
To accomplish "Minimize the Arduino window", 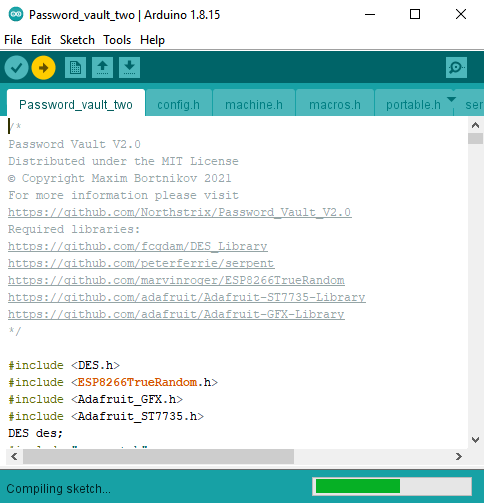I will (370, 14).
